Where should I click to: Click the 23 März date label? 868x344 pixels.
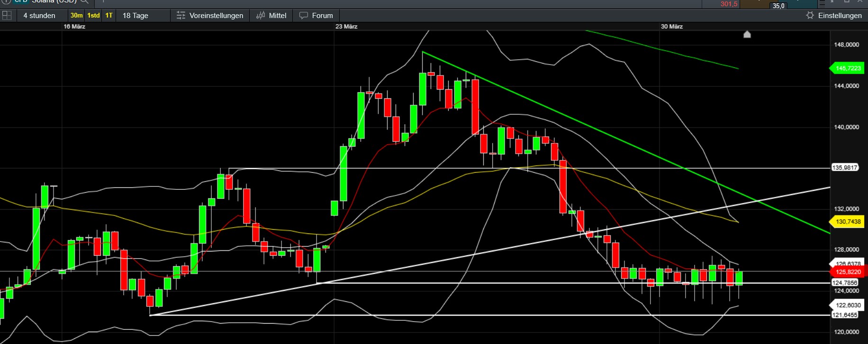click(x=346, y=27)
